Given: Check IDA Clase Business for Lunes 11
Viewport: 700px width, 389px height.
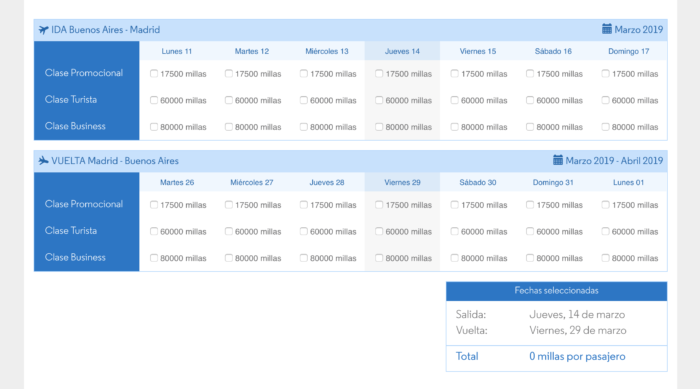Looking at the screenshot, I should [x=154, y=127].
